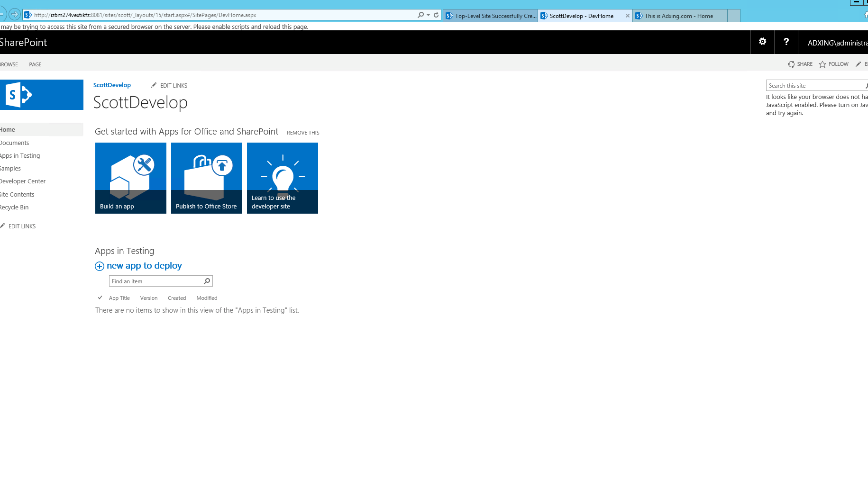Open a new blank browser tab

tap(733, 16)
